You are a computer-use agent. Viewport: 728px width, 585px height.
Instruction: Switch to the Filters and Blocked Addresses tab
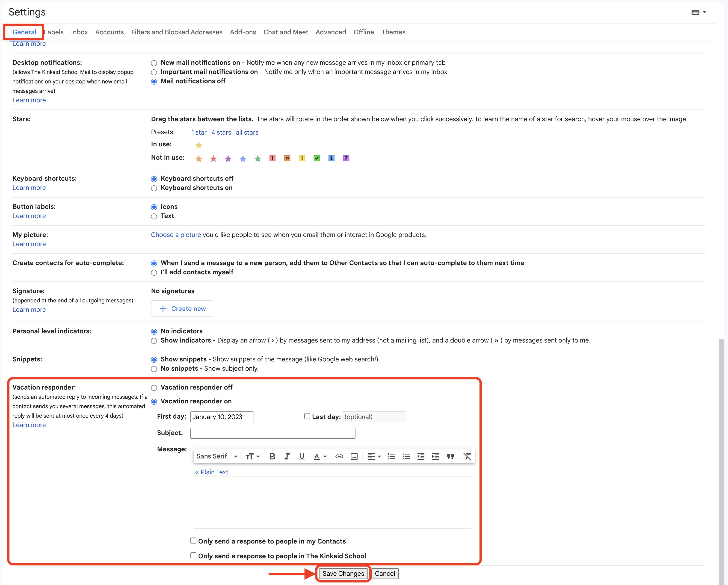pyautogui.click(x=177, y=32)
